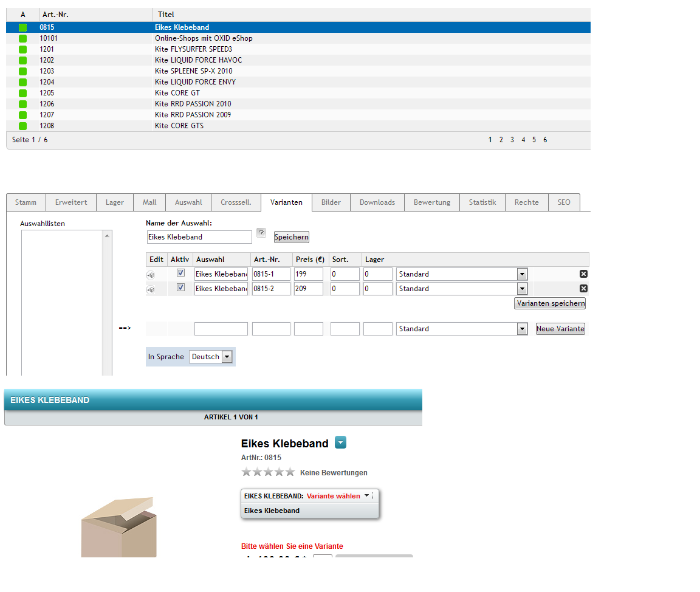The width and height of the screenshot is (700, 592).
Task: Click edit icon for variant 0815-1
Action: [150, 275]
